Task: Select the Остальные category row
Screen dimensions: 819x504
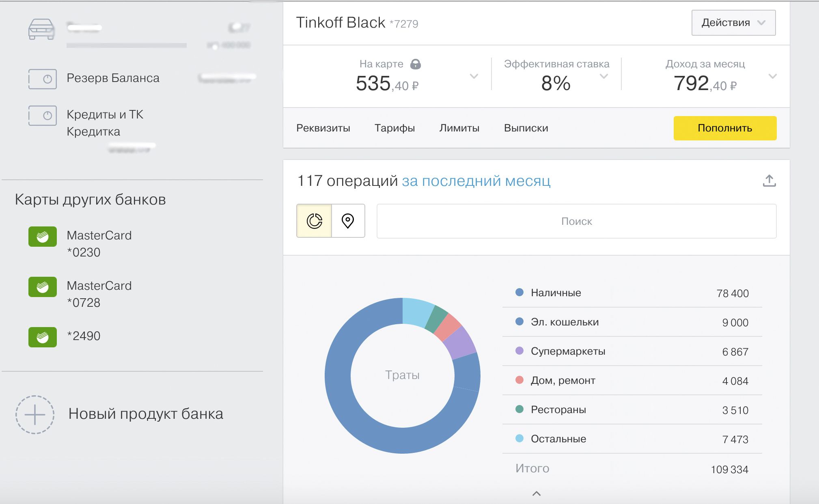Action: [632, 439]
